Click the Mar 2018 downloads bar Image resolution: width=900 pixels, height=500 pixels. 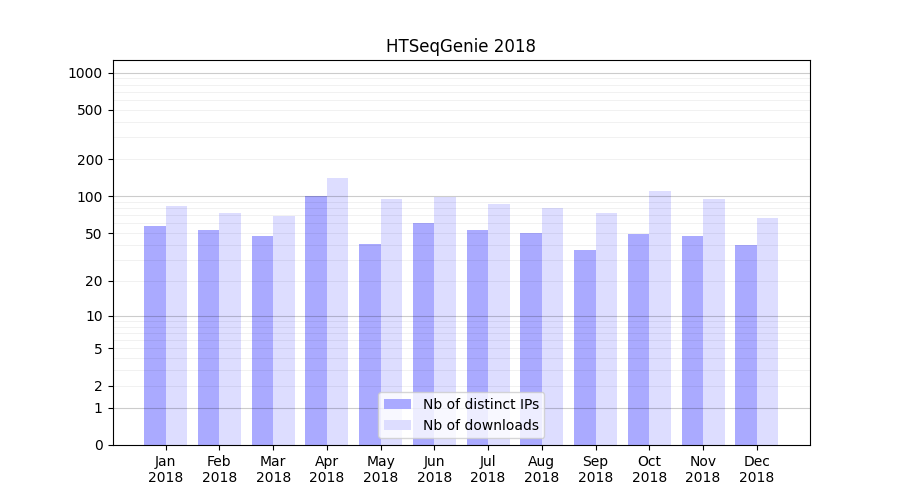click(x=284, y=330)
